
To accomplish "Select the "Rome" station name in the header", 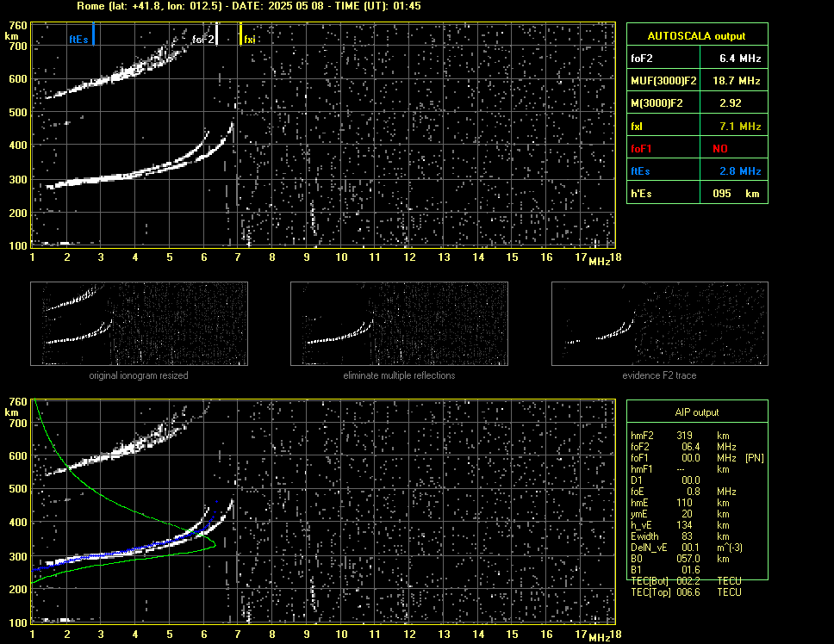I will coord(91,6).
